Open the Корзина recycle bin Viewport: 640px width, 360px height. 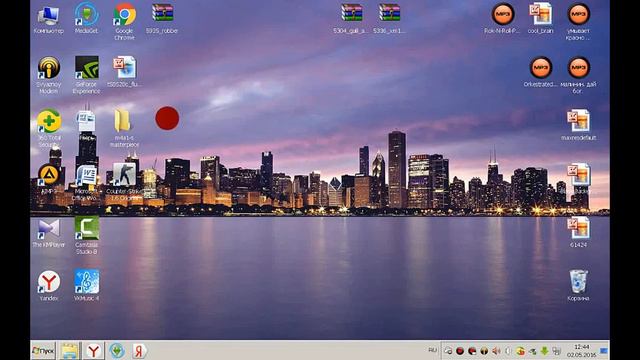click(578, 286)
